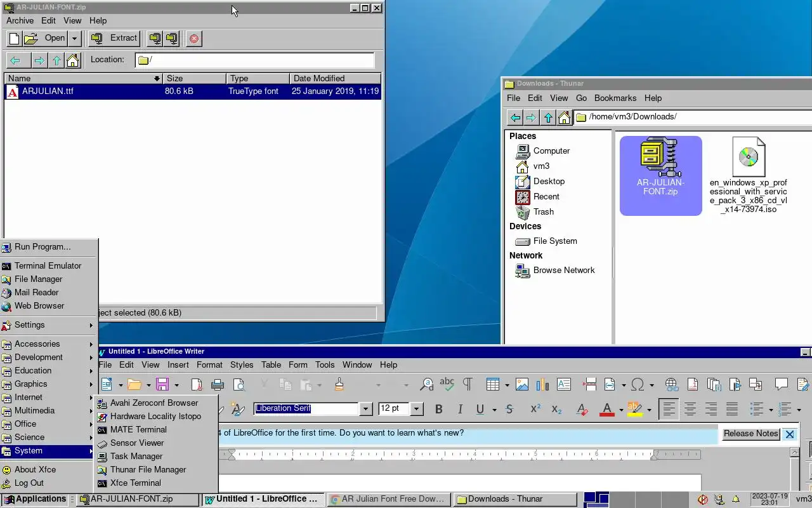The height and width of the screenshot is (508, 812).
Task: Click the Release Notes button
Action: 751,434
